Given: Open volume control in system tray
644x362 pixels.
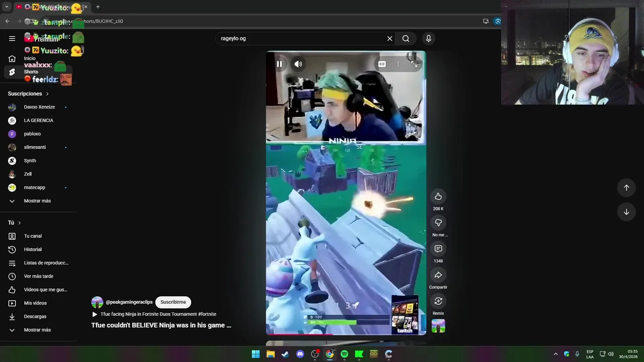Looking at the screenshot, I should 611,354.
